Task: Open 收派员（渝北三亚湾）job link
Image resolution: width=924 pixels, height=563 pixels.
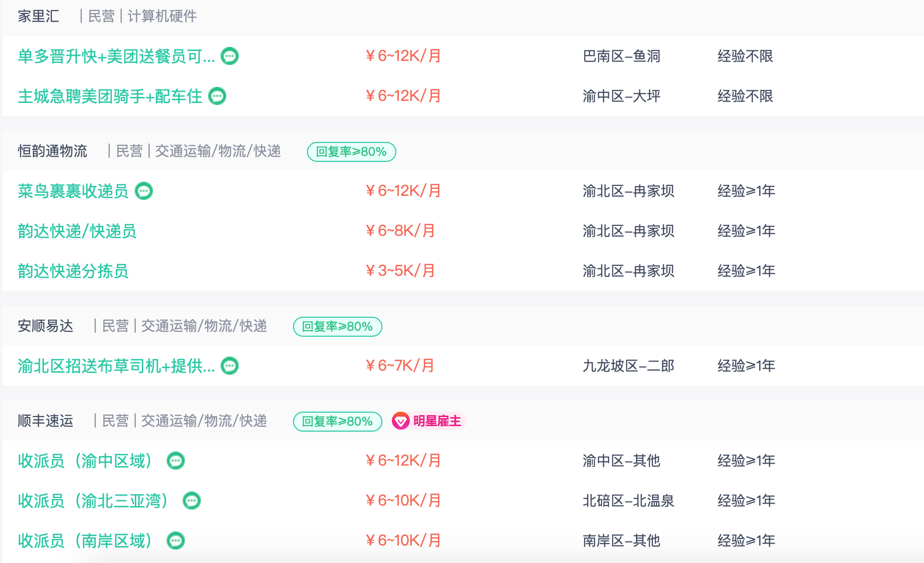Action: [x=93, y=501]
